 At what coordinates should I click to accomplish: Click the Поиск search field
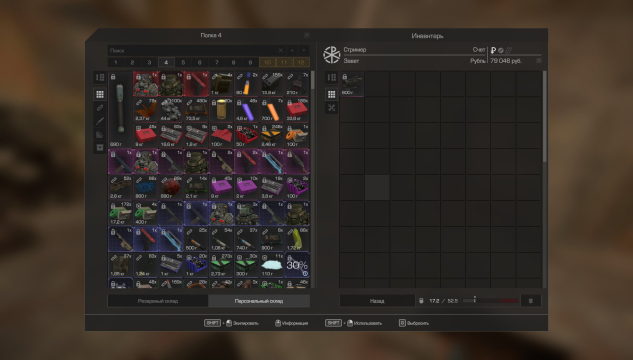[x=193, y=50]
